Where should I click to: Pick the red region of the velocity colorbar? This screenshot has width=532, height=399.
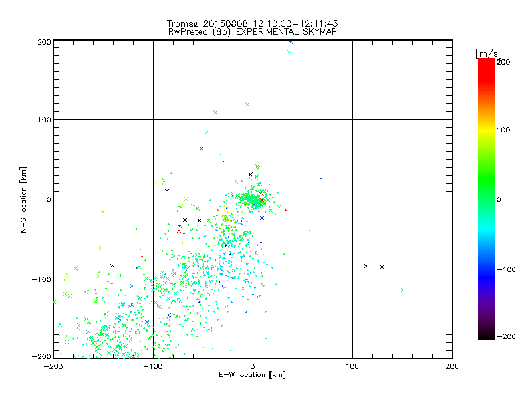coord(487,71)
